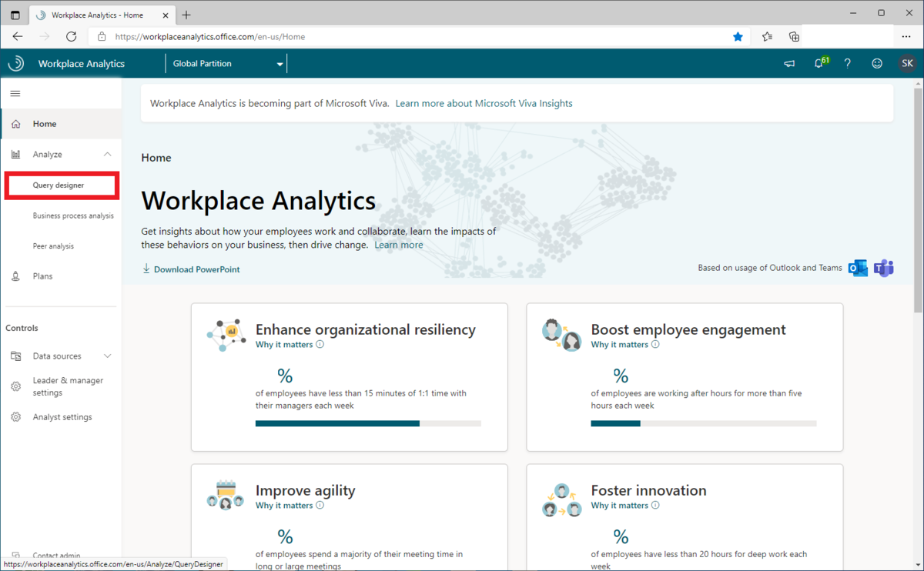Click the Workplace Analytics logo icon

[x=16, y=64]
